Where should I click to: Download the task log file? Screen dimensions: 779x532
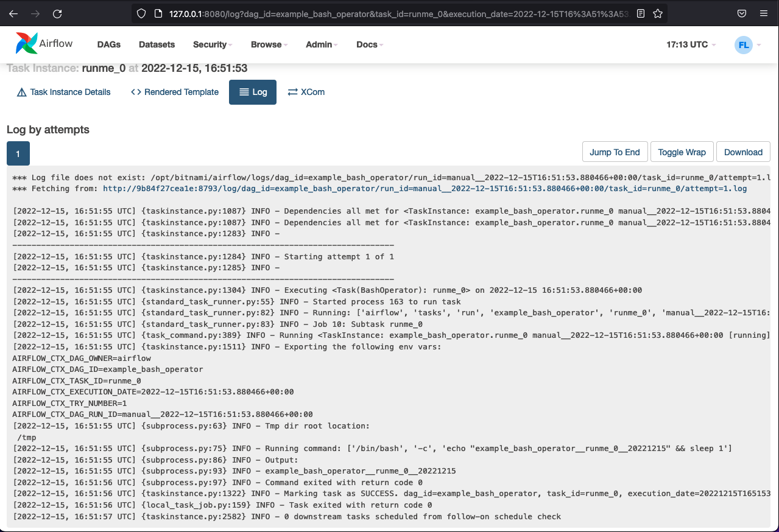[x=743, y=152]
